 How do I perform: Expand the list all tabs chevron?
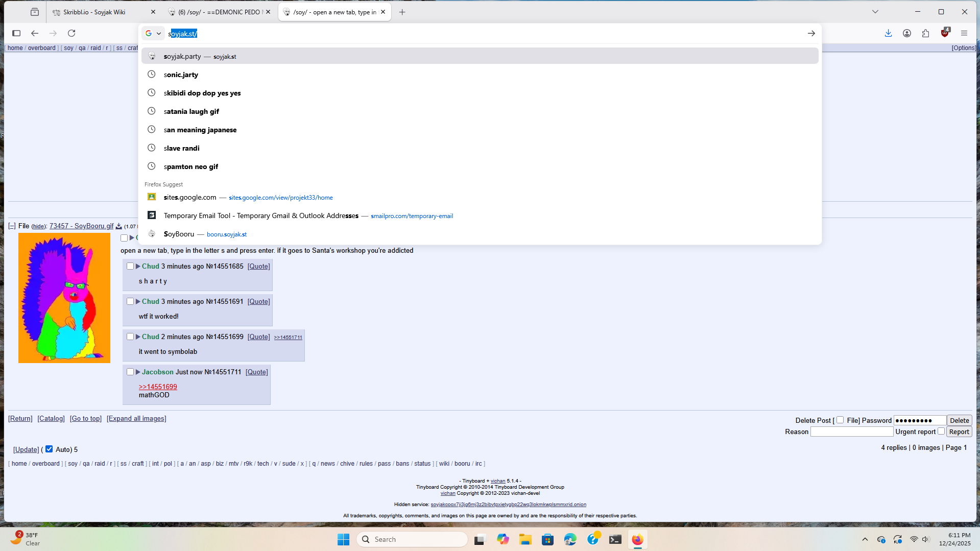tap(875, 12)
